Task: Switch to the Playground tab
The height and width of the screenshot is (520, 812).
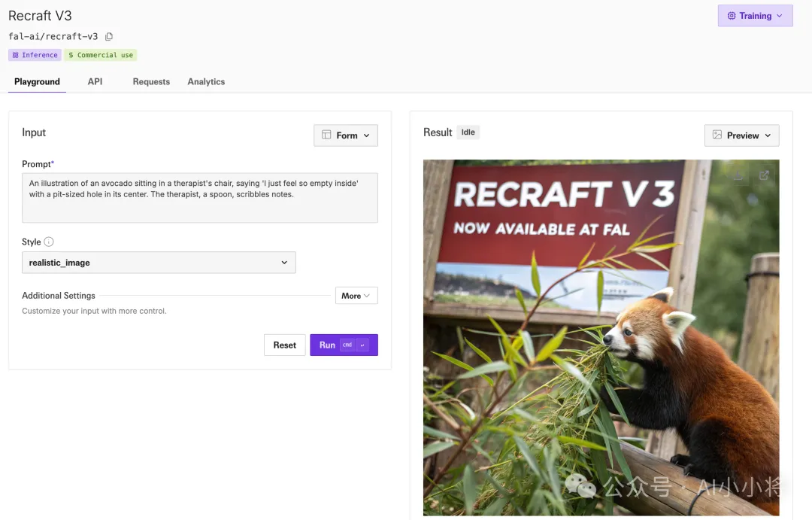Action: point(38,81)
